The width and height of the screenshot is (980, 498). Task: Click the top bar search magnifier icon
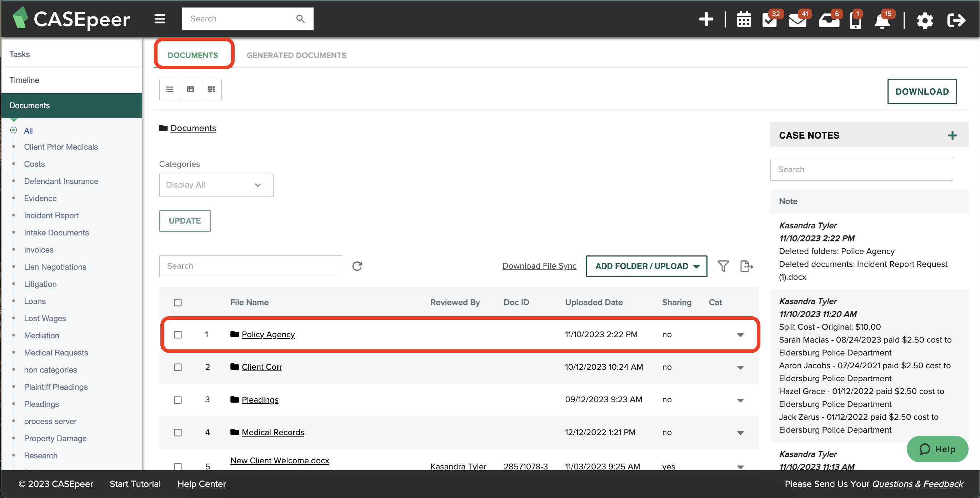(300, 19)
